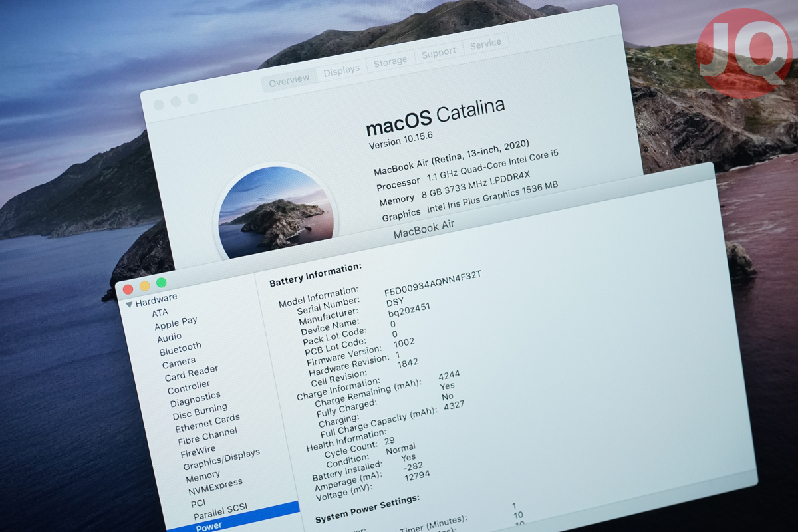Screen dimensions: 798x532
Task: Click the cell revision value 1842
Action: [x=407, y=364]
